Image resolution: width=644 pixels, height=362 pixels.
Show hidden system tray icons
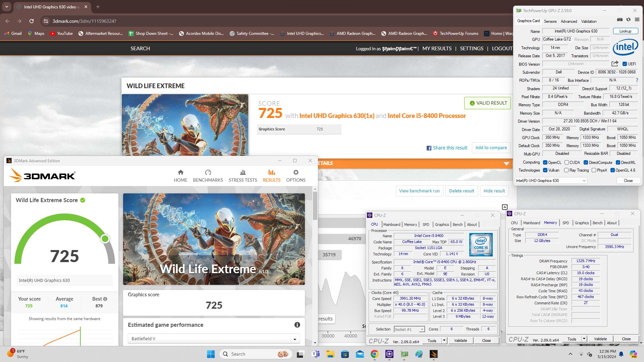tap(570, 354)
